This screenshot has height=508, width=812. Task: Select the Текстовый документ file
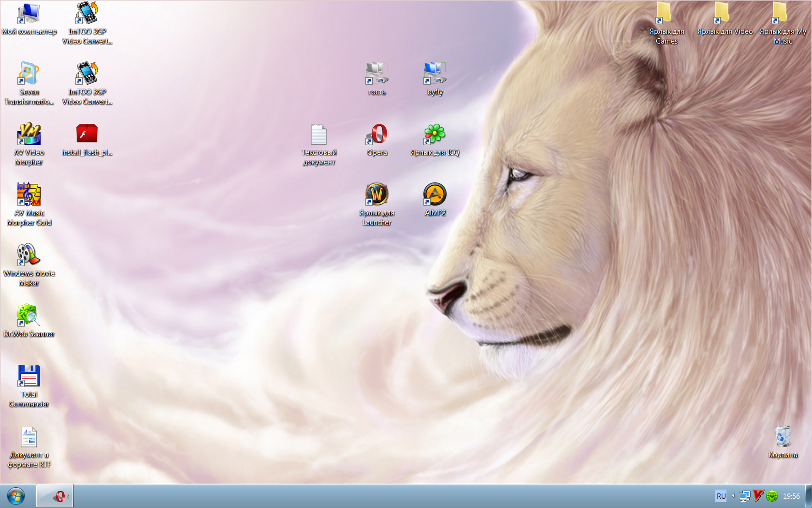click(x=319, y=135)
